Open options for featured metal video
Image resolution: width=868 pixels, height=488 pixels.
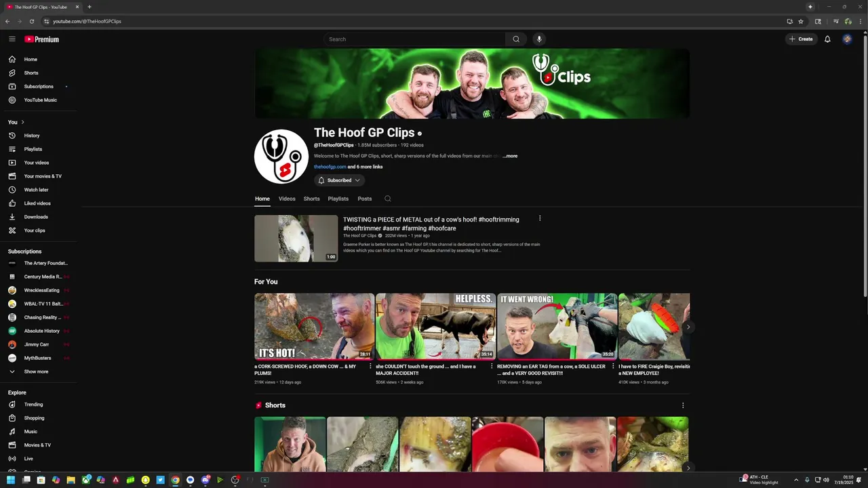tap(540, 218)
